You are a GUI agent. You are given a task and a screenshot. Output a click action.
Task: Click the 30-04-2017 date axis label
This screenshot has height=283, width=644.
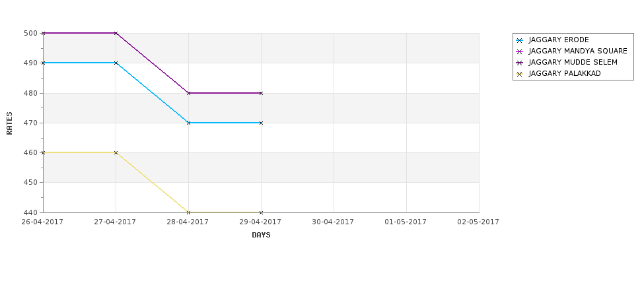333,222
